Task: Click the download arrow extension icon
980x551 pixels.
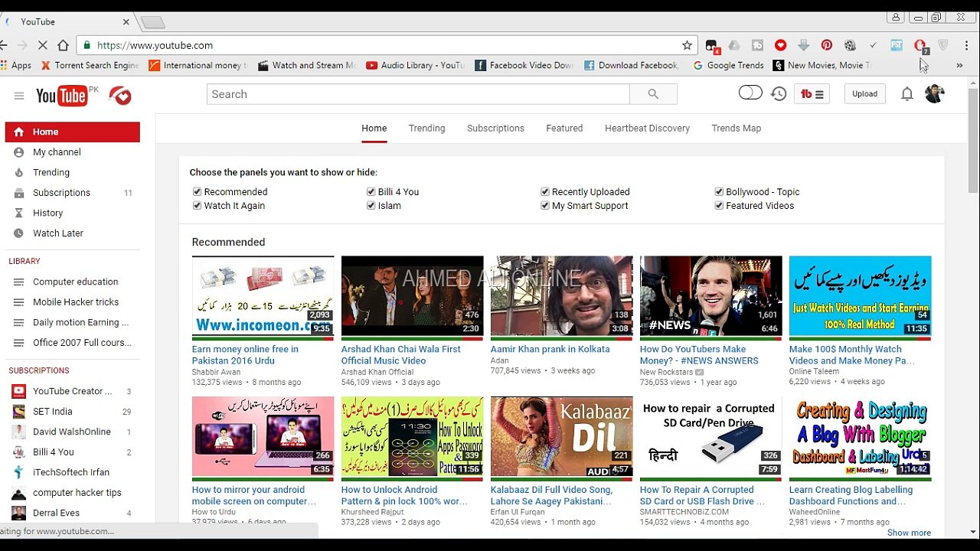Action: pyautogui.click(x=803, y=45)
